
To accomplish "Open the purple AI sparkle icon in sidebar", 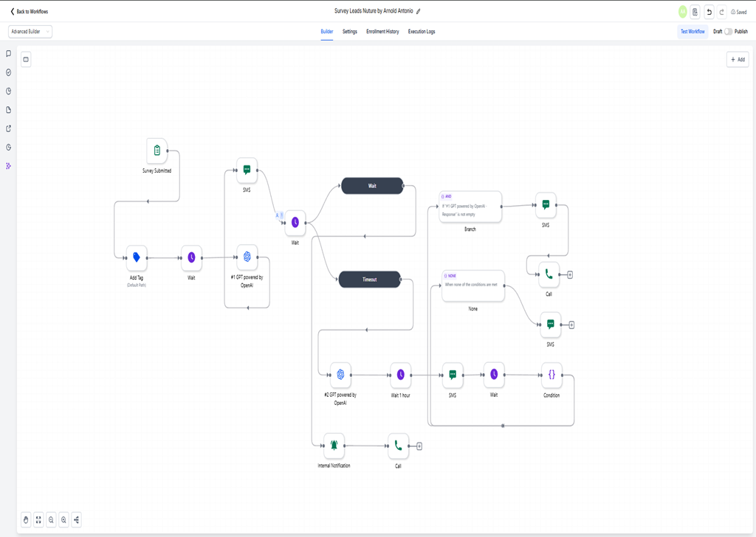I will click(8, 166).
